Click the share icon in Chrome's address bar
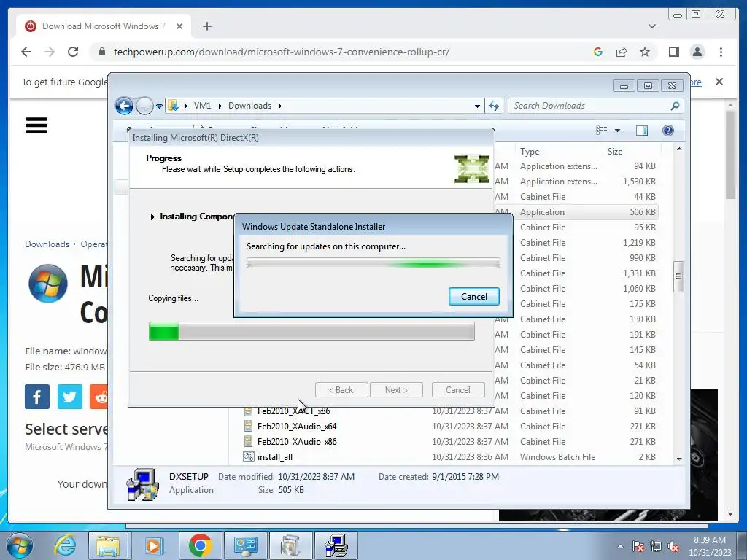The height and width of the screenshot is (560, 747). point(622,52)
